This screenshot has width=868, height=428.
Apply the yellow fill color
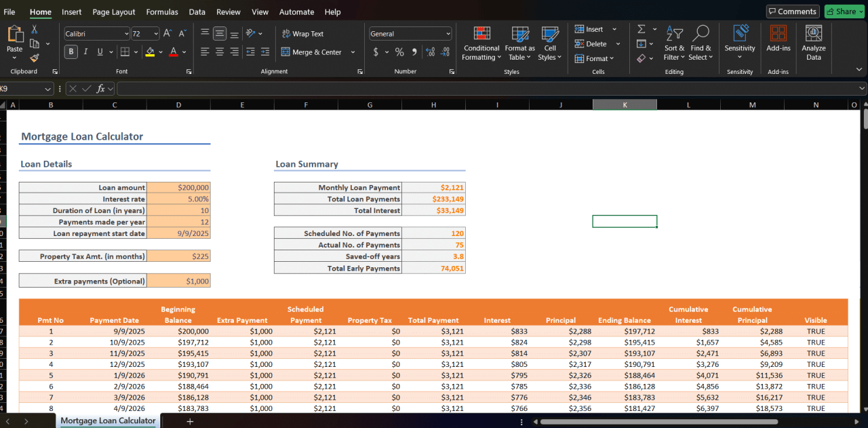pos(150,52)
